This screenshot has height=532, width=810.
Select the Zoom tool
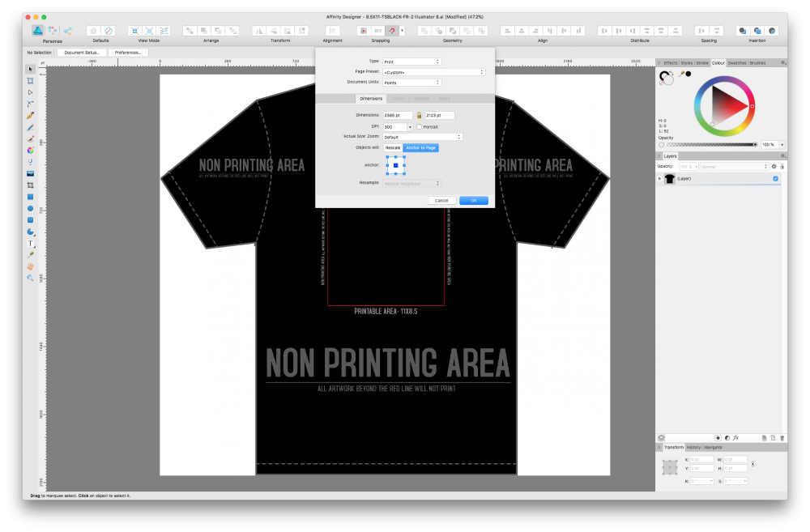point(31,278)
